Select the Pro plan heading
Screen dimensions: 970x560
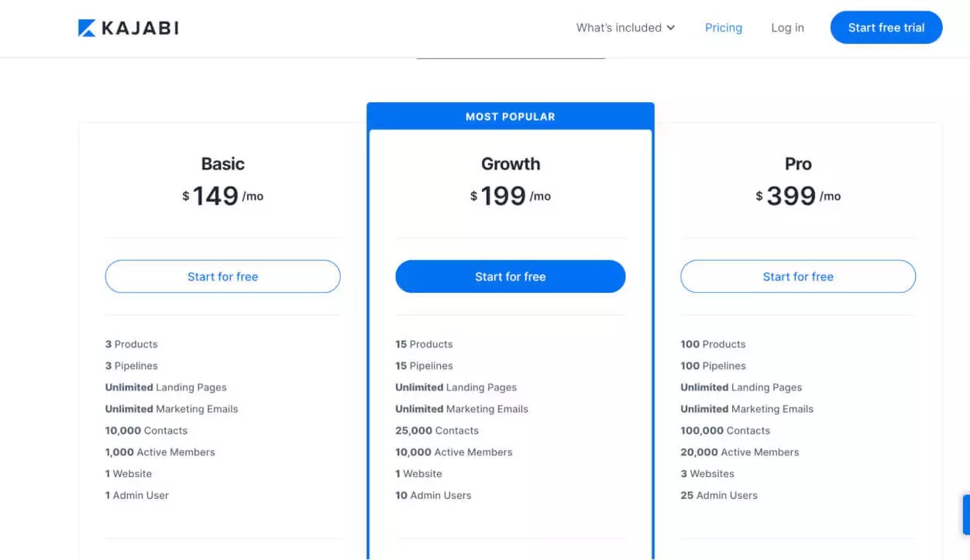pyautogui.click(x=797, y=163)
